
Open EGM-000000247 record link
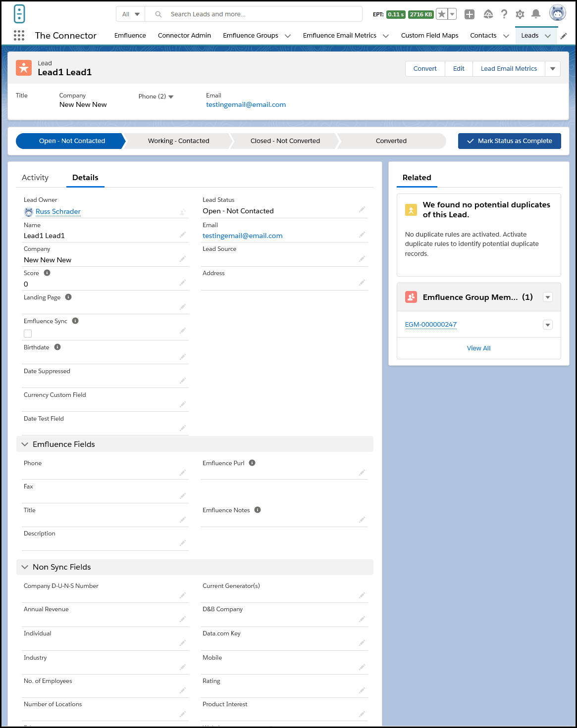point(431,325)
